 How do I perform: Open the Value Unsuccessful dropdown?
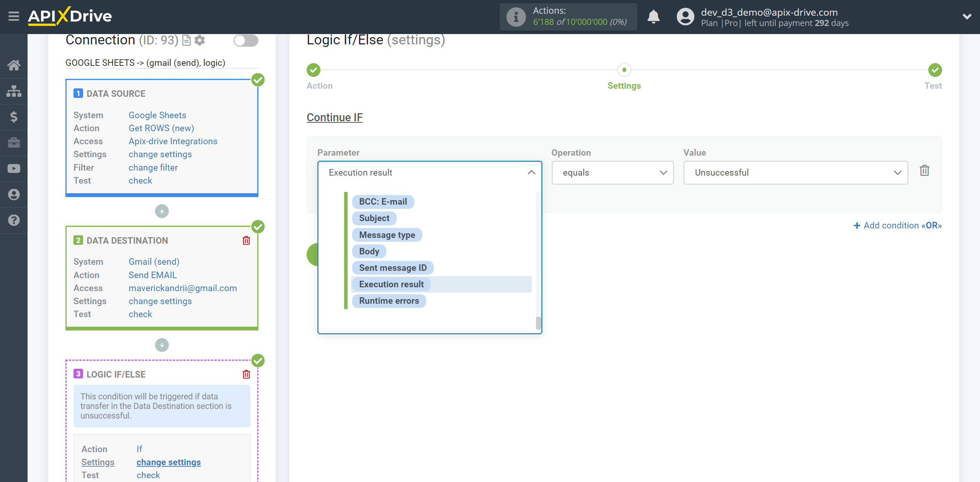coord(795,173)
